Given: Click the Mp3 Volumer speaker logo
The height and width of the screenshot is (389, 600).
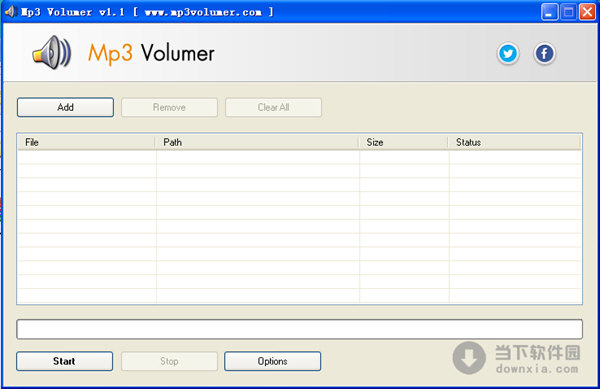Looking at the screenshot, I should click(51, 52).
